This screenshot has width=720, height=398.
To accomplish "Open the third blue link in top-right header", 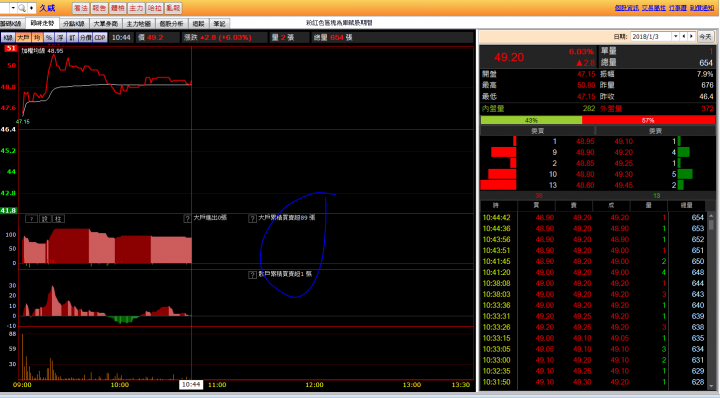I will (678, 8).
